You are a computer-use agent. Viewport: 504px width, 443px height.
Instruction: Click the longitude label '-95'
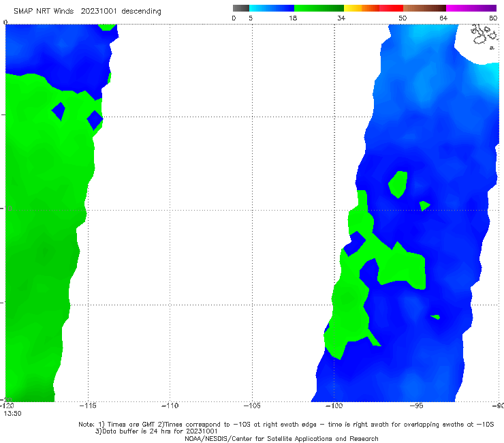coord(416,406)
